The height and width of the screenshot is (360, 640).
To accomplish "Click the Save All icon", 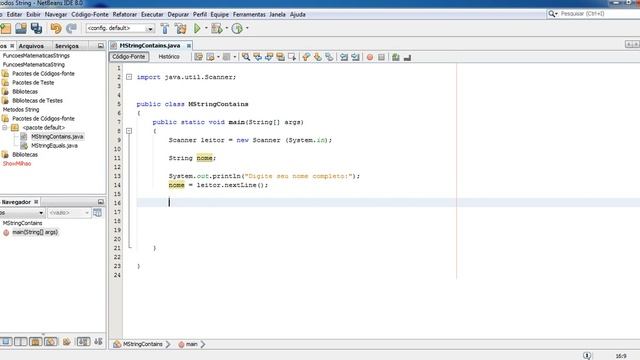I will click(36, 29).
